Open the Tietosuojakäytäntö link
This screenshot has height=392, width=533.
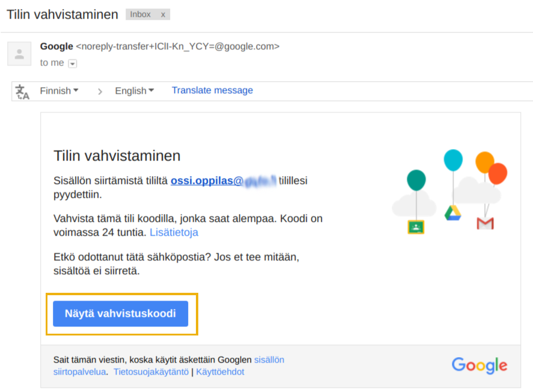click(151, 372)
